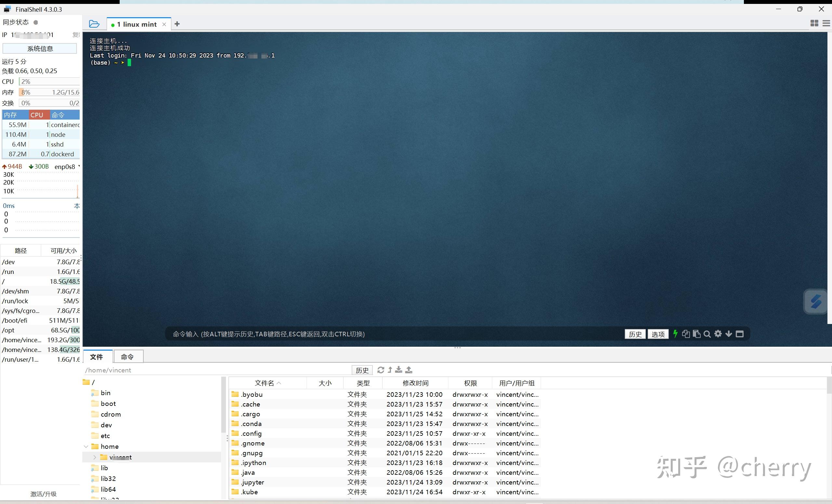Switch layout using the grid view icon

(x=814, y=23)
